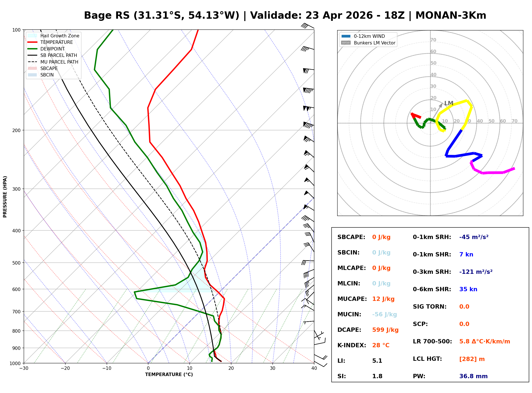Click the blue 0-12km WIND legend swatch

(x=346, y=36)
